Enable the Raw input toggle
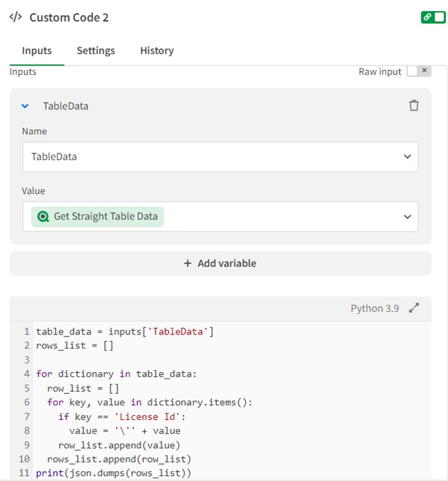The image size is (448, 481). (x=419, y=71)
